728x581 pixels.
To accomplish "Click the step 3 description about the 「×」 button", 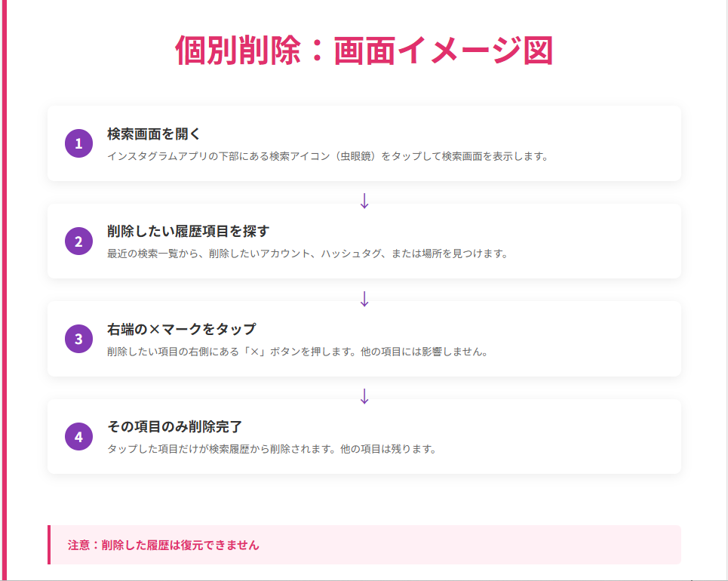I will [297, 352].
